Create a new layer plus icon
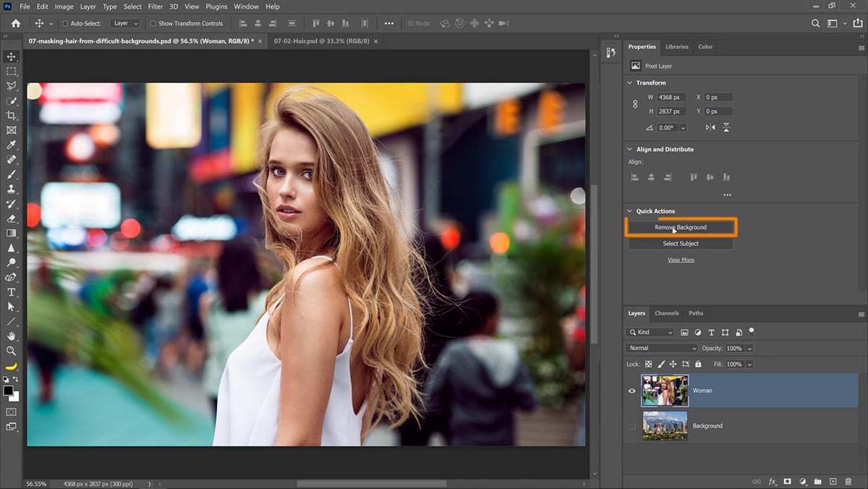 pos(833,481)
